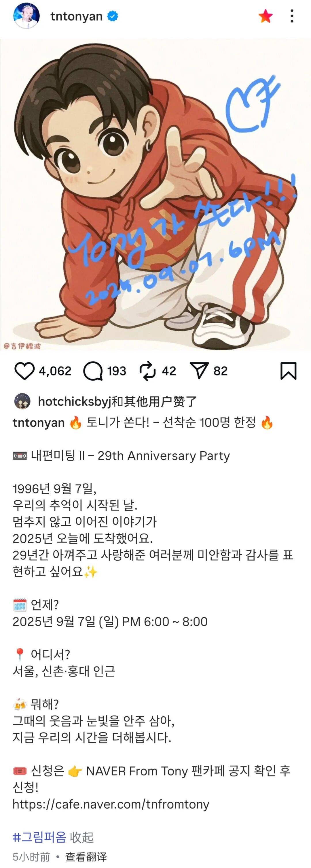Open comments via speech bubble icon
This screenshot has height=868, width=311.
click(x=93, y=371)
